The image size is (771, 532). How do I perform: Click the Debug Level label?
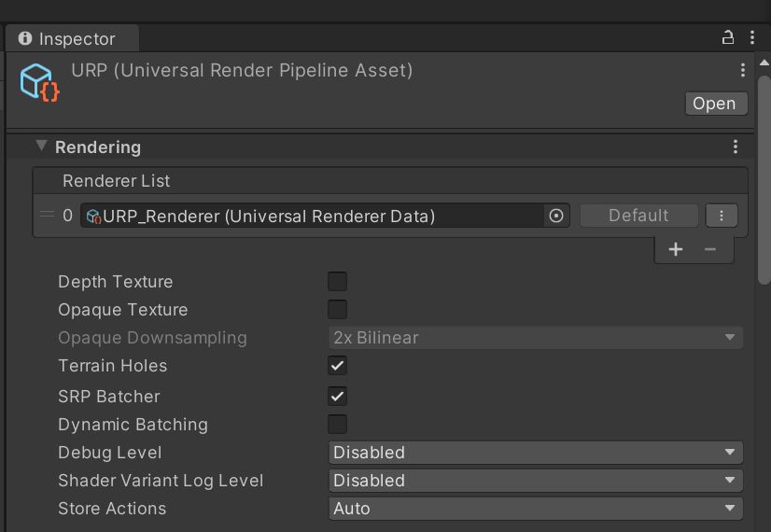coord(109,453)
